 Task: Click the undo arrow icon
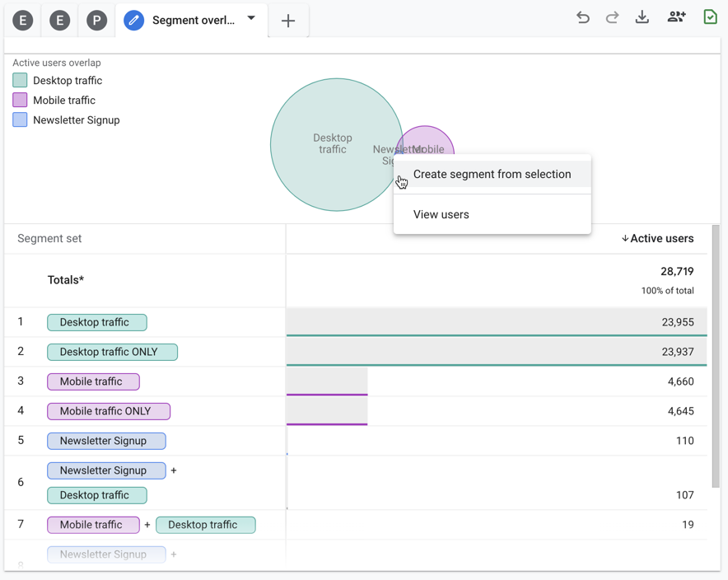583,17
